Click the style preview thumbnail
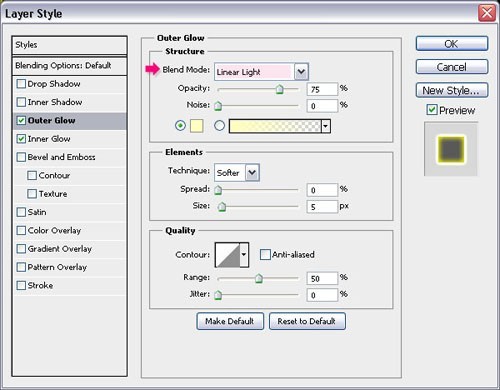500x390 pixels. pos(451,149)
